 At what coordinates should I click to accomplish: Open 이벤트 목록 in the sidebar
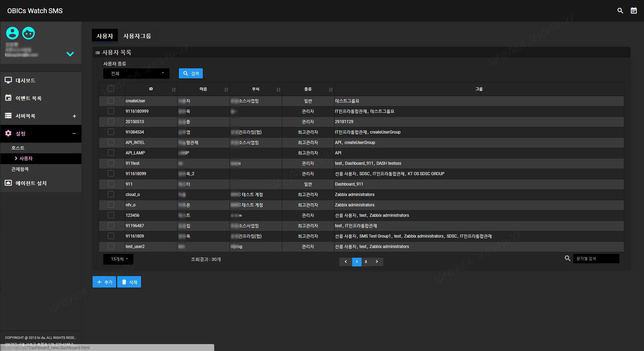pyautogui.click(x=41, y=98)
